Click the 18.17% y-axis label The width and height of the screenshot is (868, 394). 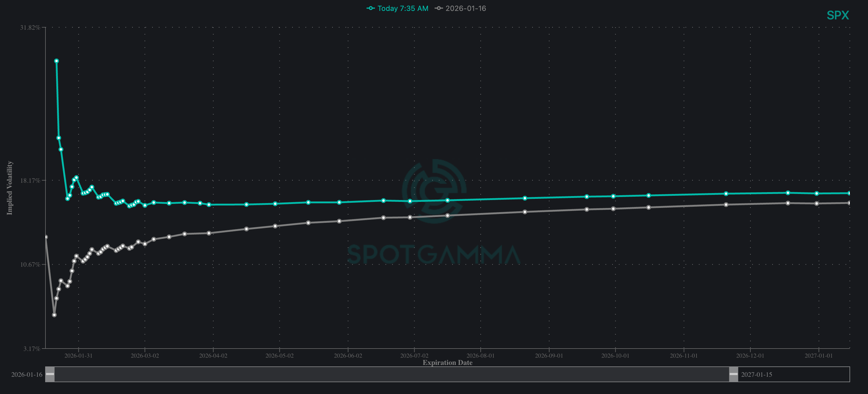(30, 181)
